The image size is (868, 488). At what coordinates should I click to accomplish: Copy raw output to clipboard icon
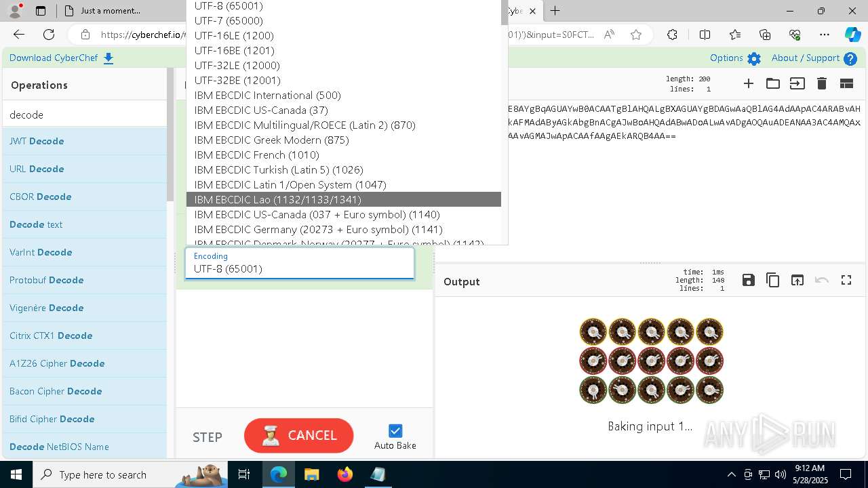point(773,280)
